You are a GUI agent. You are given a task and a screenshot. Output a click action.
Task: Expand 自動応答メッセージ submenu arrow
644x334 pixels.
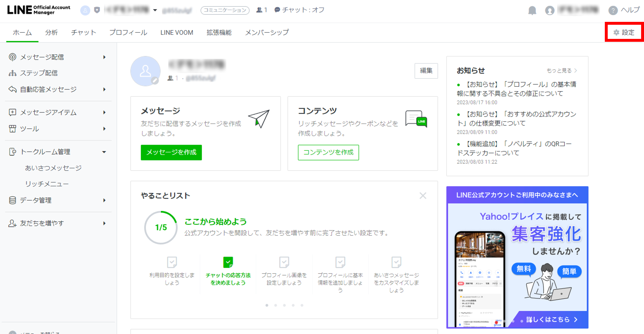(x=104, y=89)
